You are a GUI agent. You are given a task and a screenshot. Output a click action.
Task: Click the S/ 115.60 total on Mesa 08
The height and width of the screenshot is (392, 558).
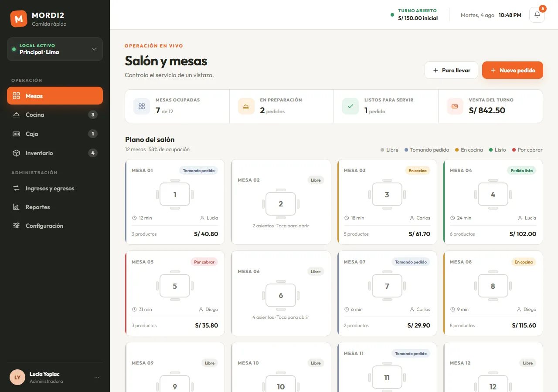[x=524, y=325]
